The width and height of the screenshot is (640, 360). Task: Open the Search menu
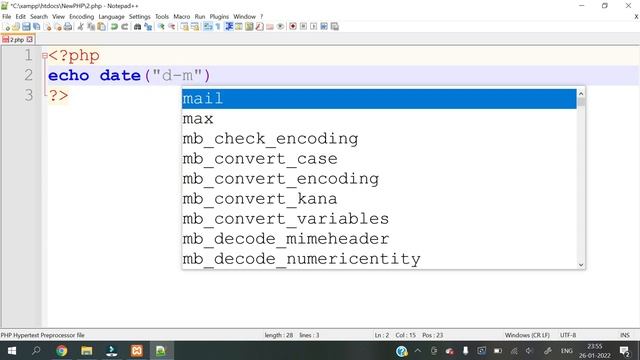pos(39,17)
